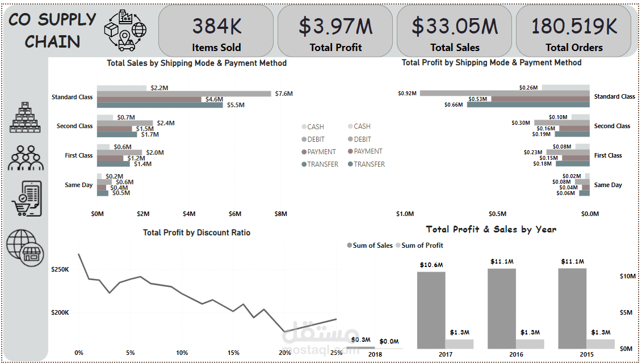
Task: Select the $4.6M Standard Class payment sales bar
Action: click(149, 99)
